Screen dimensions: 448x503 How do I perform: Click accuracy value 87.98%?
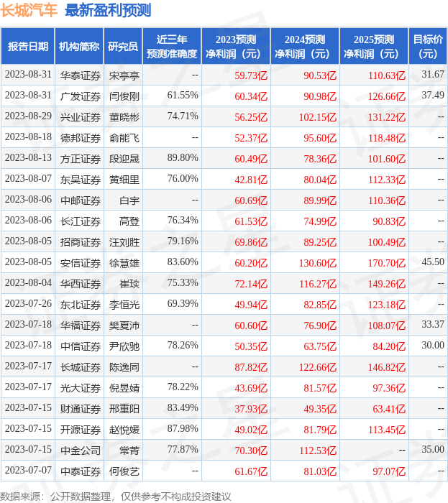[183, 429]
